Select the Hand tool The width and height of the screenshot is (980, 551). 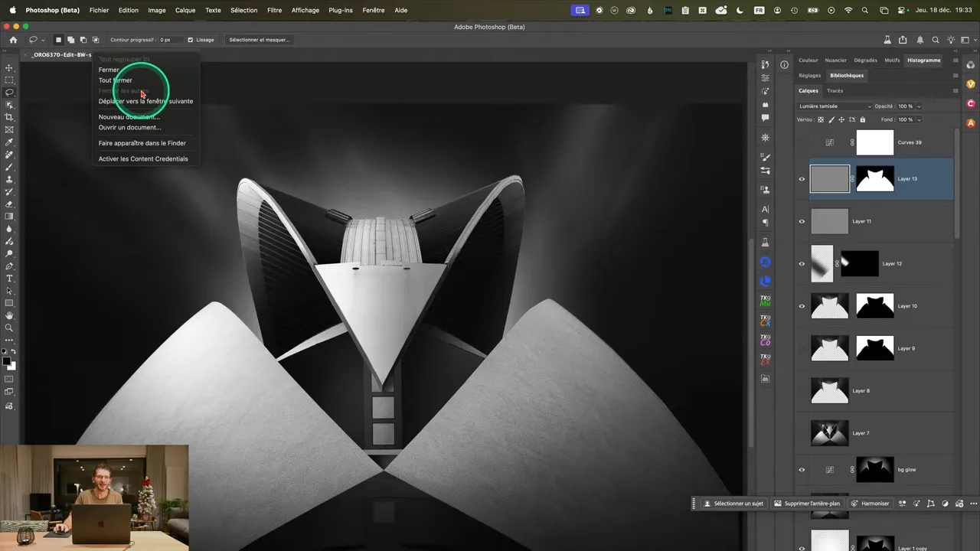pos(9,315)
